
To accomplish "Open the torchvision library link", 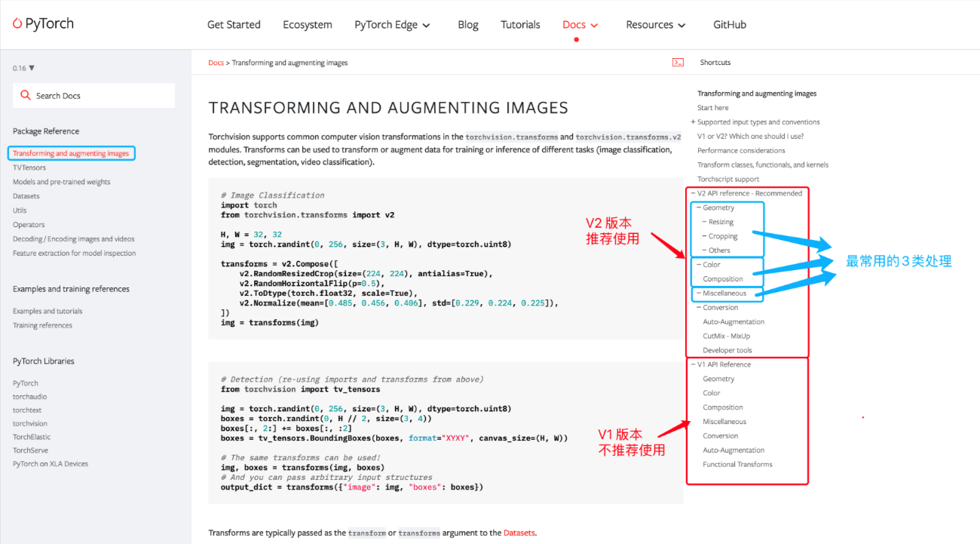I will pyautogui.click(x=30, y=423).
